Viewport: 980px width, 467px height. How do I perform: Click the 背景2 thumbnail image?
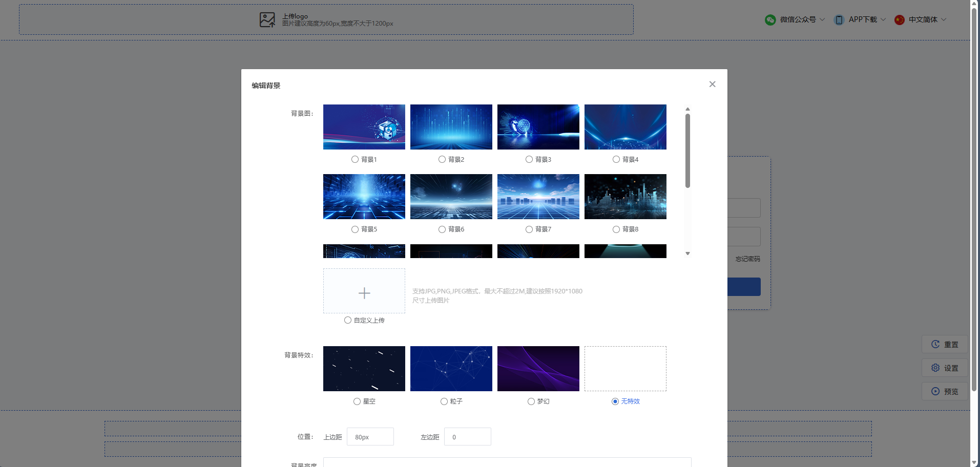tap(451, 127)
